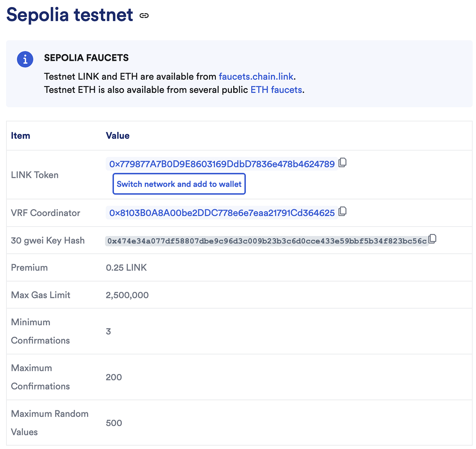Select the key hash value 0x474e34a0...bc56c
The height and width of the screenshot is (449, 476).
pyautogui.click(x=267, y=241)
